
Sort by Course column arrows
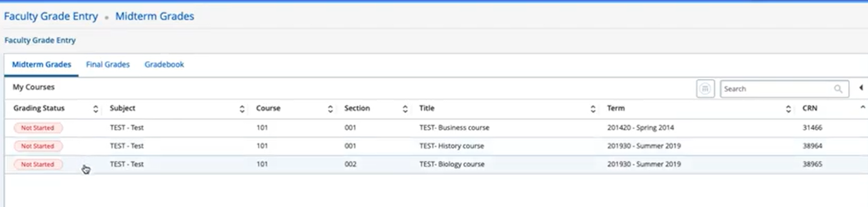point(330,109)
